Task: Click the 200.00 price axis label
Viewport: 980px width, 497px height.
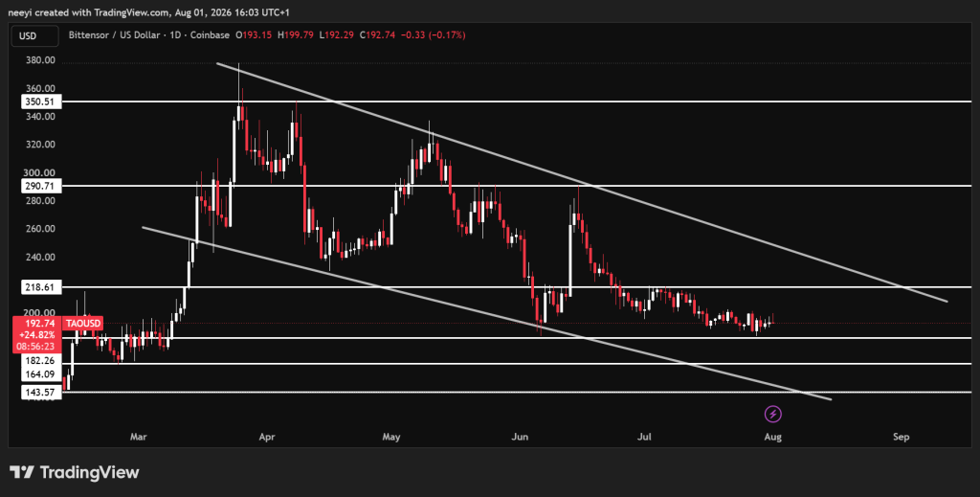Action: (x=40, y=312)
